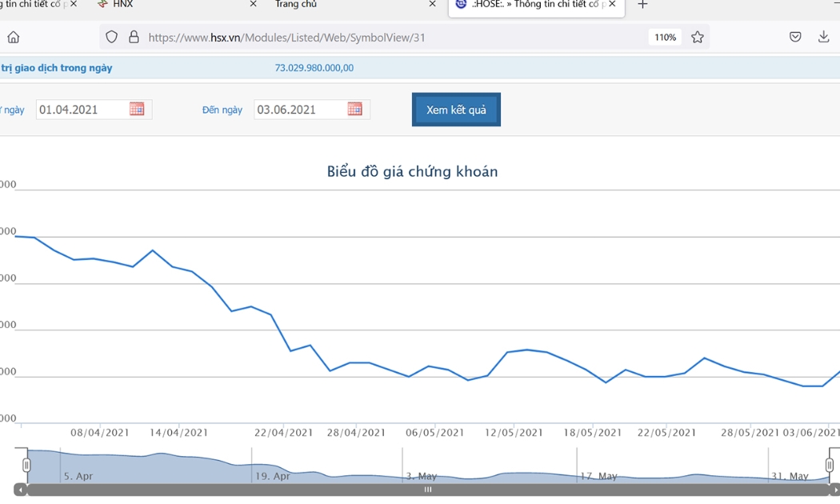Open the downloads arrow icon

tap(823, 37)
